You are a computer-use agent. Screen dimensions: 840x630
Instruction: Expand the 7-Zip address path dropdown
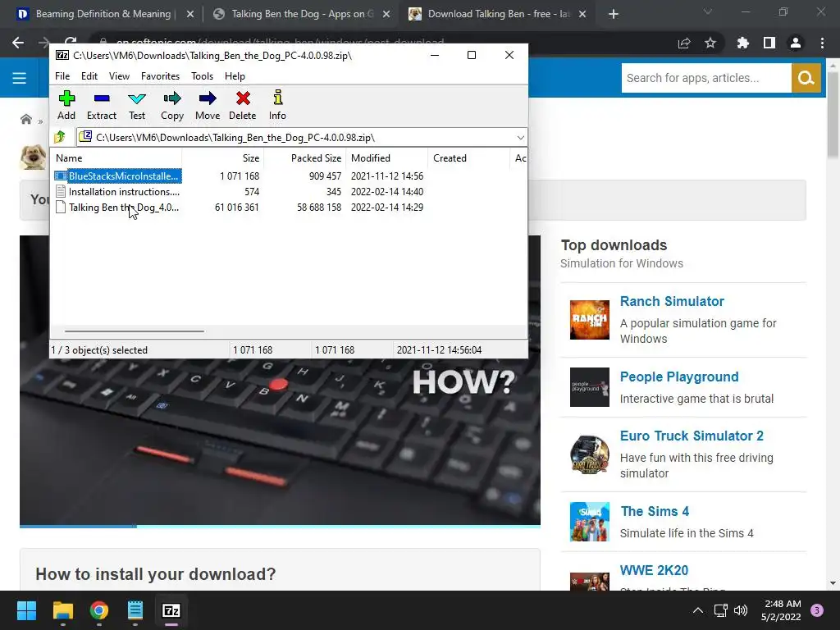click(x=520, y=138)
